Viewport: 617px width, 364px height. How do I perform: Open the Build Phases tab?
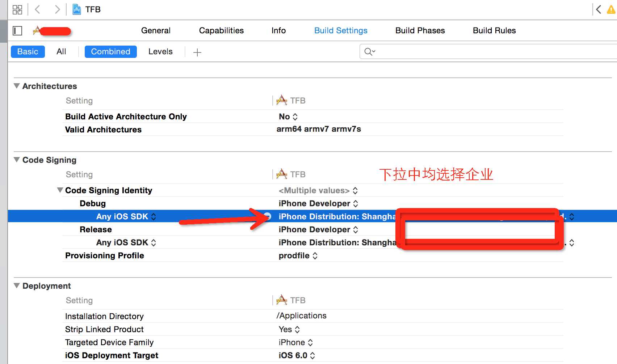coord(420,30)
